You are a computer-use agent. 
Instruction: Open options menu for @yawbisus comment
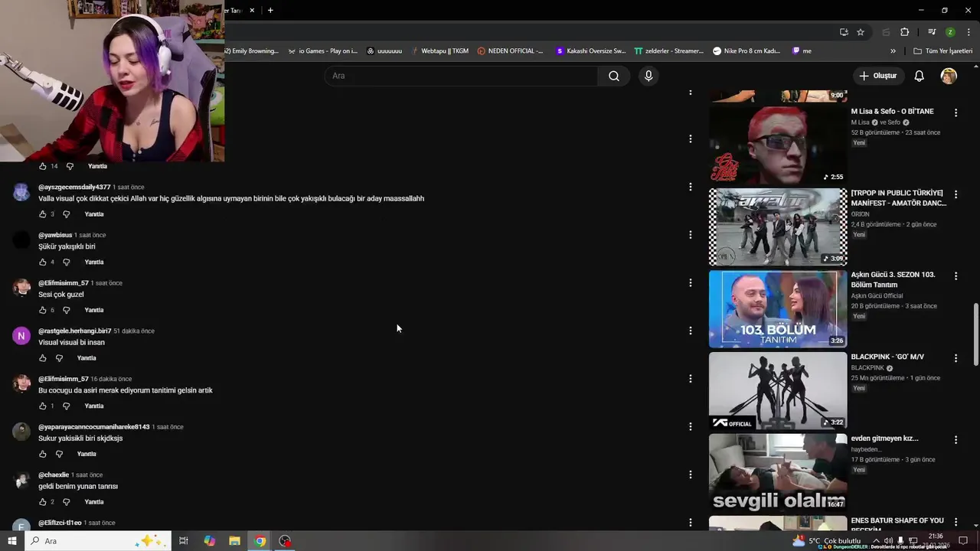coord(690,235)
